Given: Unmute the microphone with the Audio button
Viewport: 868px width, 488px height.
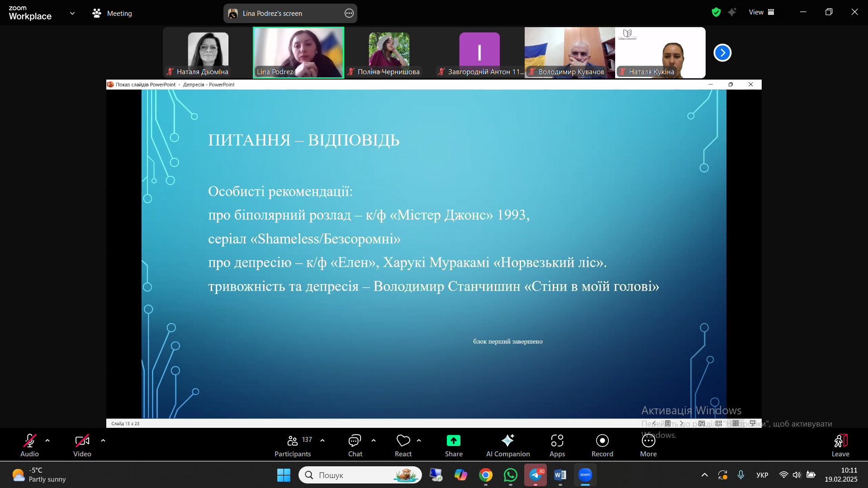Looking at the screenshot, I should [29, 445].
